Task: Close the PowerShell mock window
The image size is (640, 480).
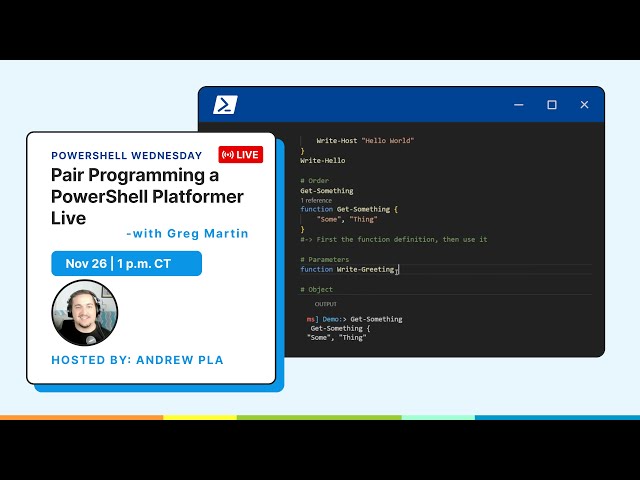Action: pyautogui.click(x=584, y=105)
